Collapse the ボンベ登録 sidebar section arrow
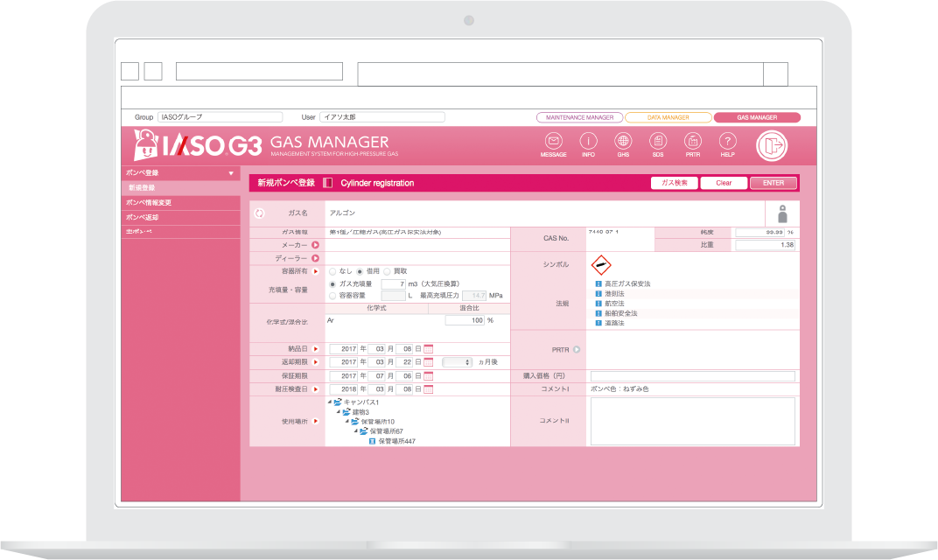The image size is (938, 560). (231, 173)
